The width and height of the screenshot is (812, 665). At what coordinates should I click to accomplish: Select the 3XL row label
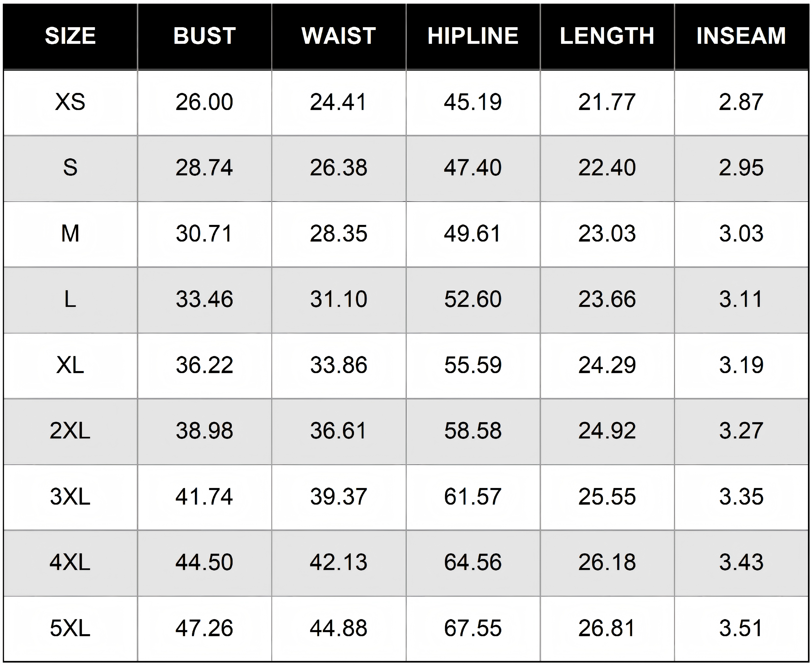[70, 497]
